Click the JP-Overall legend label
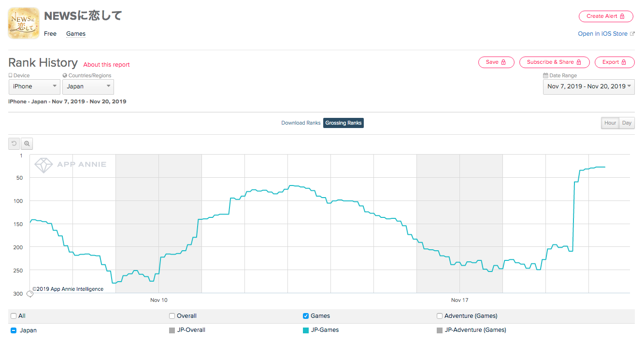The image size is (644, 343). (x=191, y=330)
